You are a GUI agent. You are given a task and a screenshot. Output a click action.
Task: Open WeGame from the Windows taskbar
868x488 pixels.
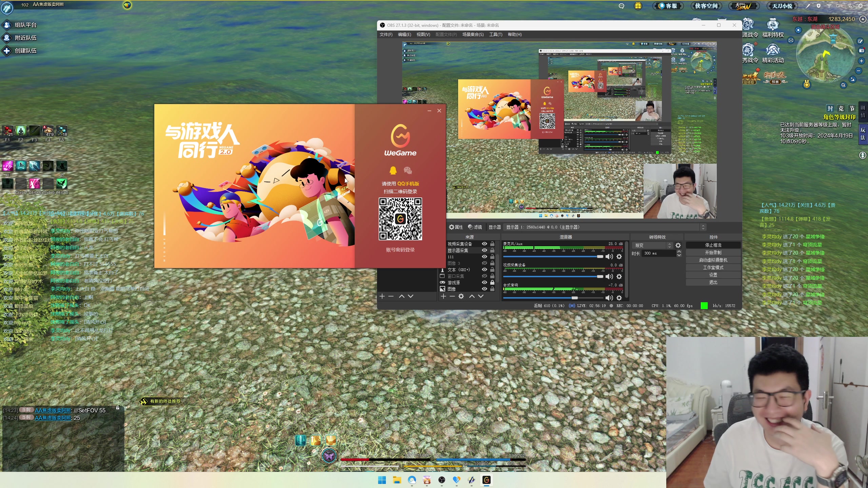point(487,480)
